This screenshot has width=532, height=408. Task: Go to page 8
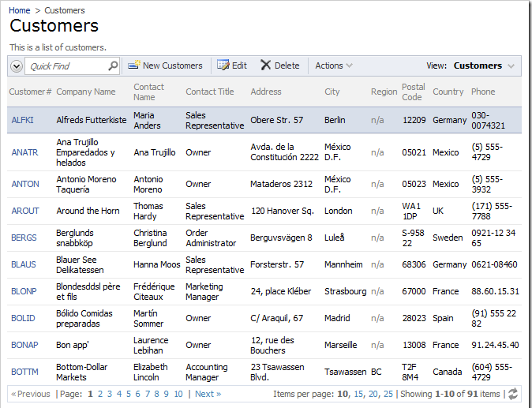pos(156,394)
